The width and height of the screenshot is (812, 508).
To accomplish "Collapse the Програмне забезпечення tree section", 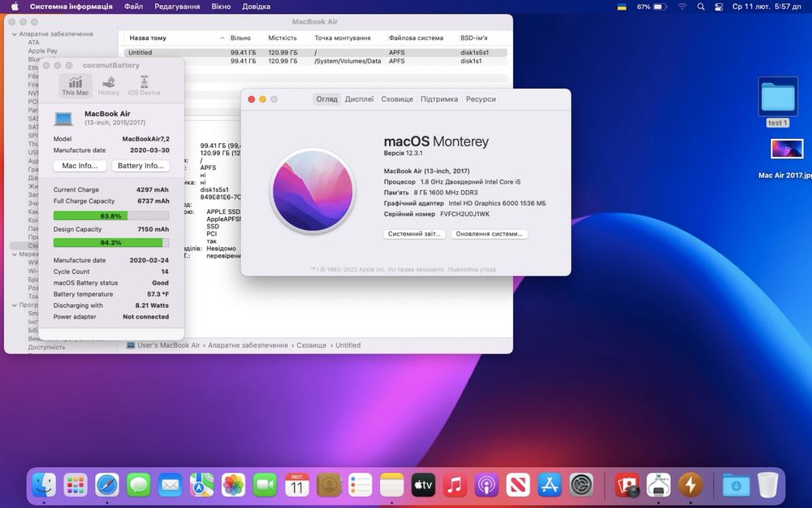I will coord(15,306).
